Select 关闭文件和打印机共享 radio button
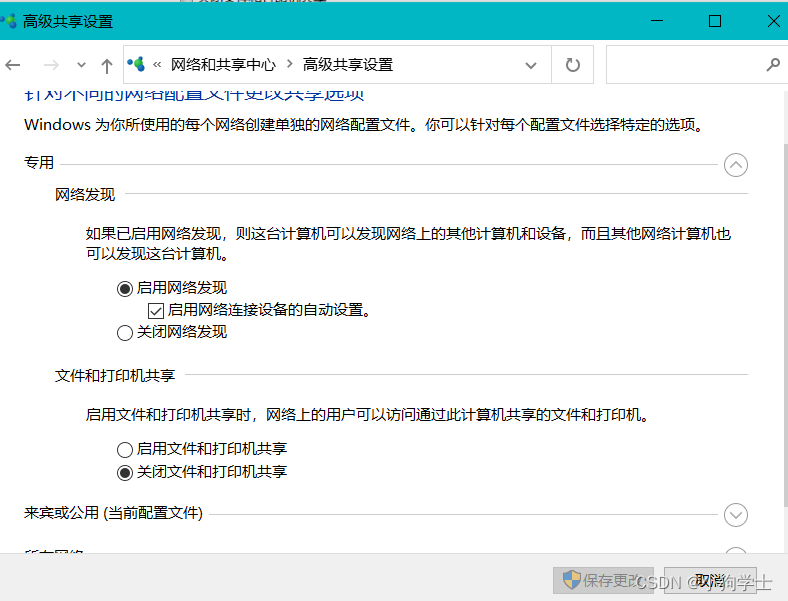 pos(125,473)
